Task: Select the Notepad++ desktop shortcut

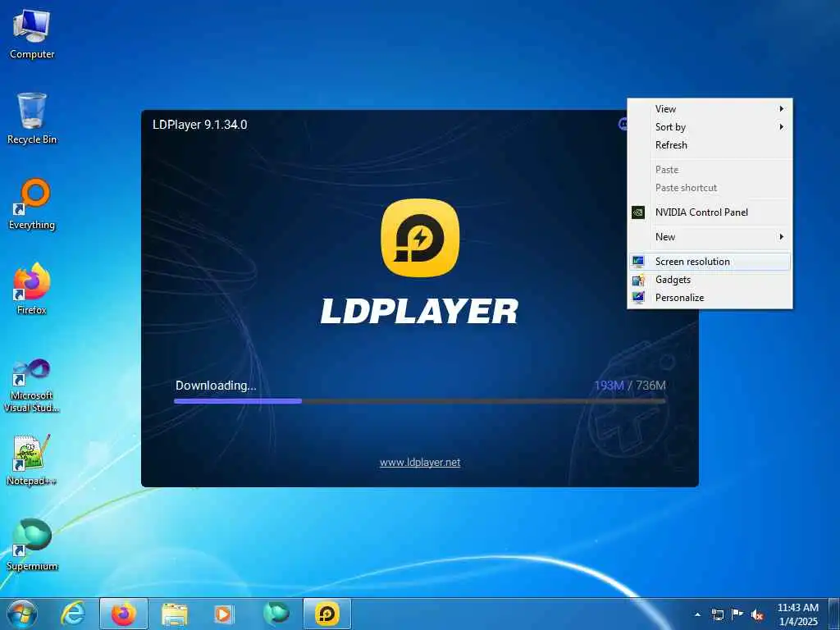Action: [x=32, y=459]
